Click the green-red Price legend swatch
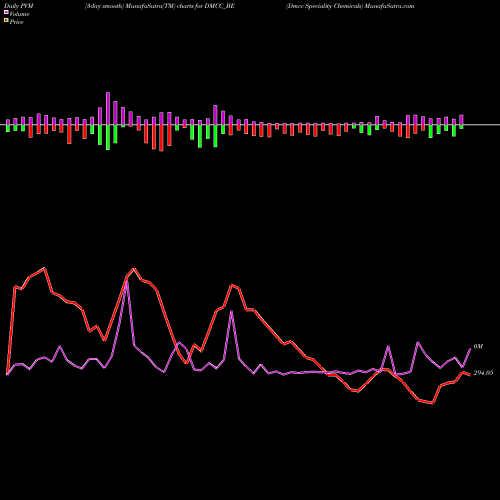This screenshot has height=500, width=500. [x=6, y=21]
